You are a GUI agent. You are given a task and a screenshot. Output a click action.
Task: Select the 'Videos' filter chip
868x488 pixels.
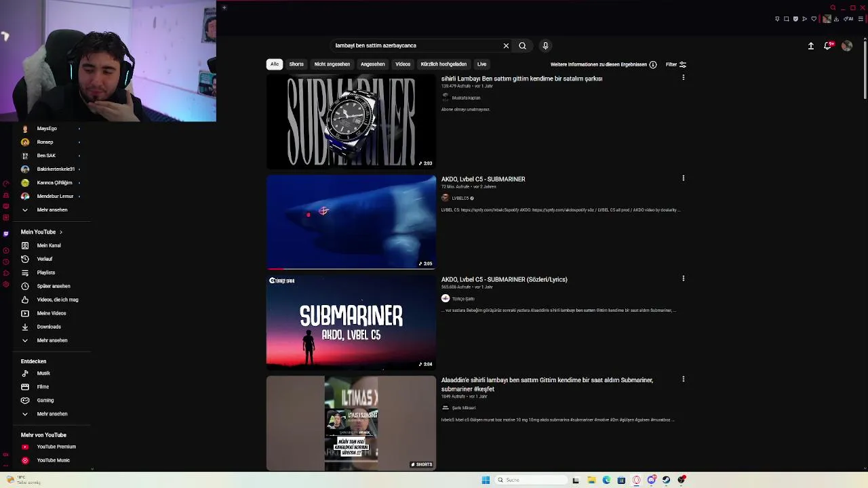tap(403, 64)
